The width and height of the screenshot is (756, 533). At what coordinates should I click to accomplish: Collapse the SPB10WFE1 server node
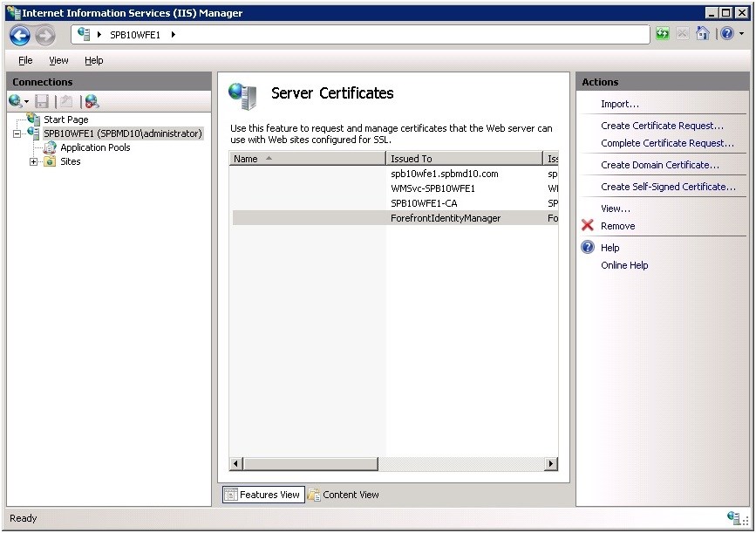(17, 133)
